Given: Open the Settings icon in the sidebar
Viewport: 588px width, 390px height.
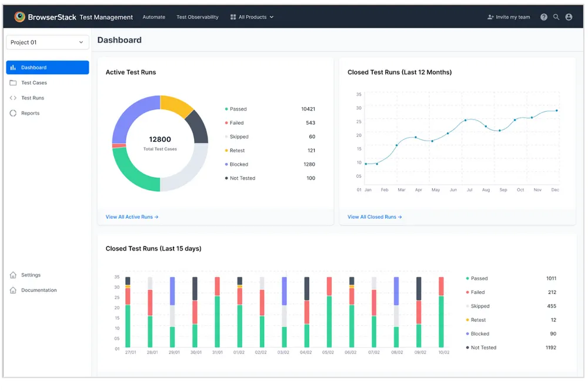Looking at the screenshot, I should pos(13,275).
